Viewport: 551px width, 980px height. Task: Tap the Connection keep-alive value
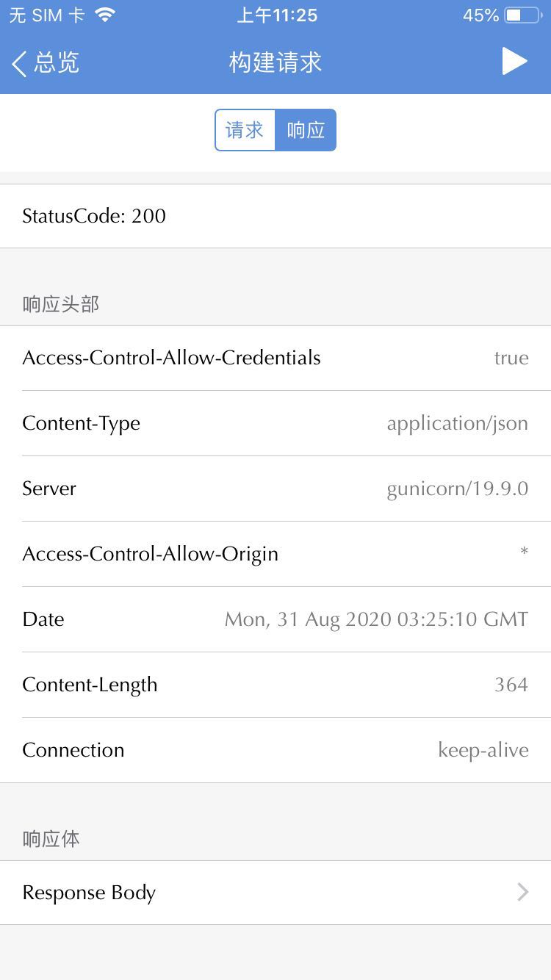coord(483,750)
